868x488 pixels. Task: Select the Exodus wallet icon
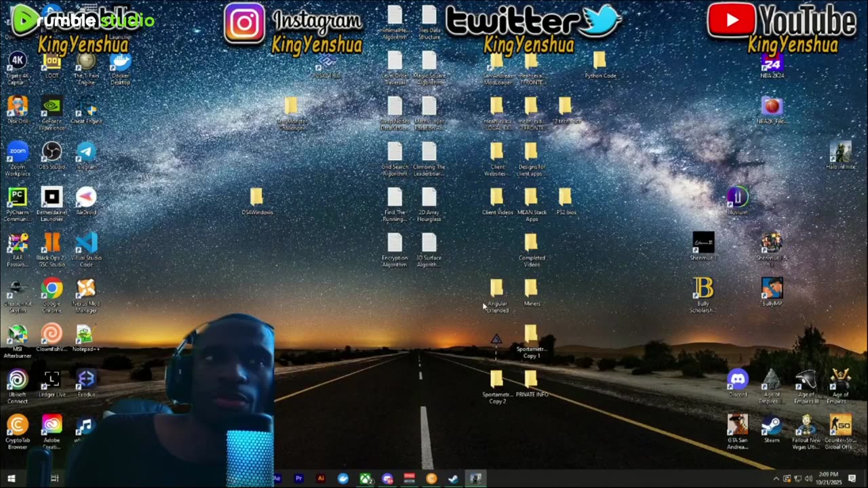(x=86, y=383)
